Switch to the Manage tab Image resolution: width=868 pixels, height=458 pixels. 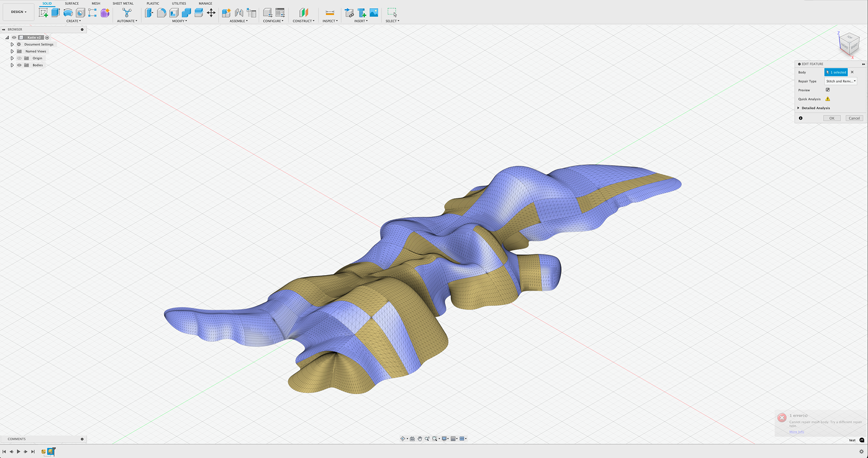pyautogui.click(x=205, y=4)
